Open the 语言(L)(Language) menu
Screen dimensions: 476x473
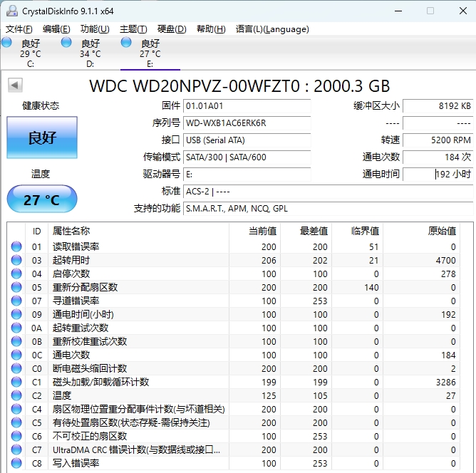tap(272, 29)
